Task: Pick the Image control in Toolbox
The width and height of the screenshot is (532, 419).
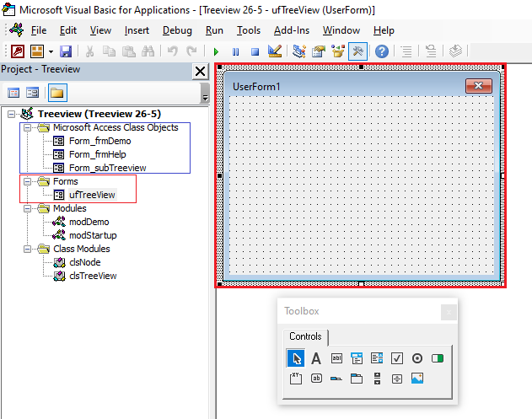Action: (417, 379)
